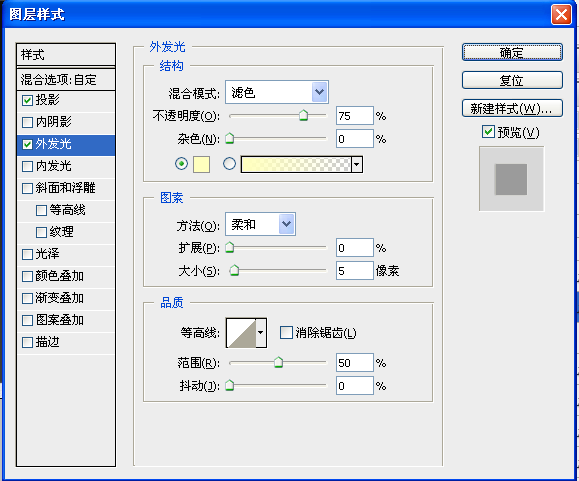This screenshot has width=579, height=481.
Task: Enable the 内阴影 checkbox
Action: coord(28,122)
